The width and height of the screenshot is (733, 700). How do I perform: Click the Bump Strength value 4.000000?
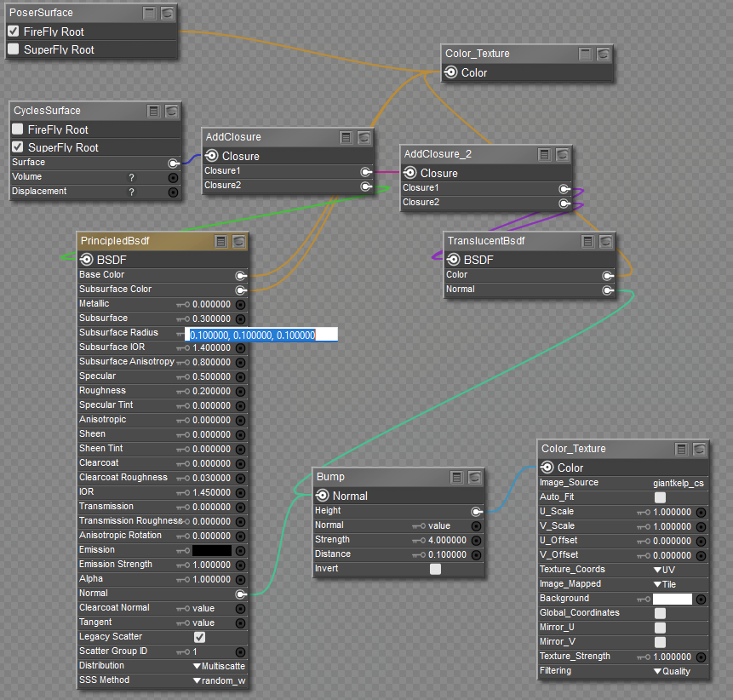447,541
